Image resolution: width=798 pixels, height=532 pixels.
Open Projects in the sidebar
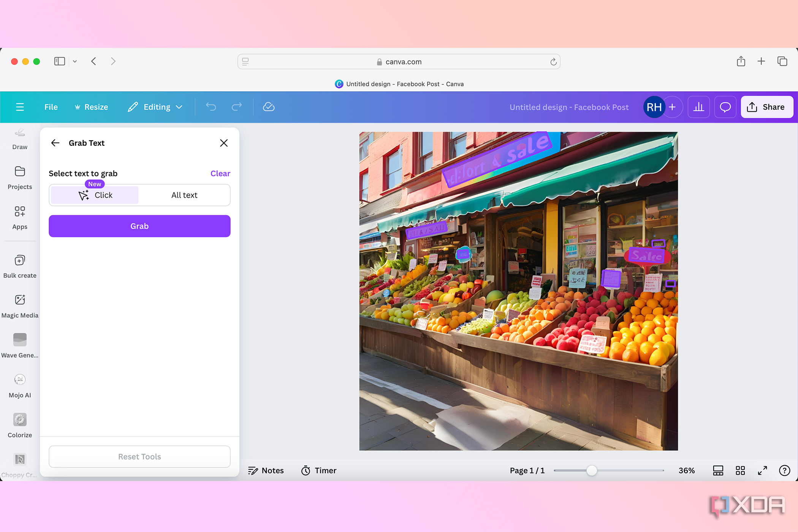point(20,178)
